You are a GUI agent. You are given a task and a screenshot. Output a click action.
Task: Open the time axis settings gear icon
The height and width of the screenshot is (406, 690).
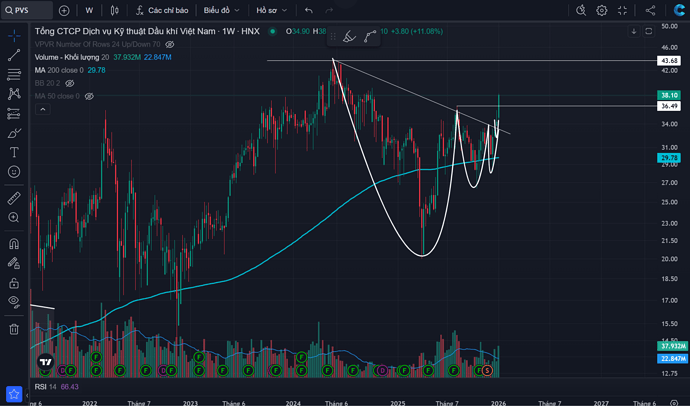(x=674, y=402)
